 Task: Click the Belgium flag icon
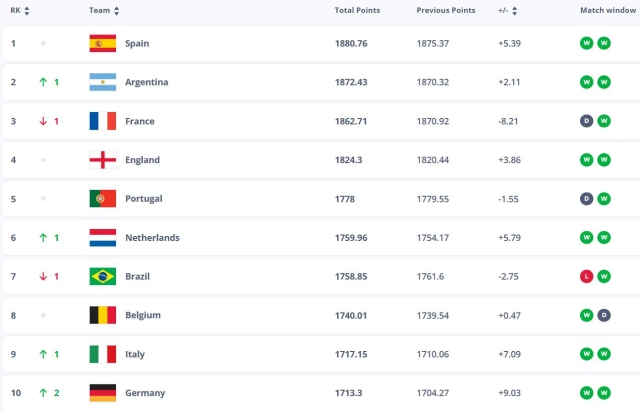(x=103, y=315)
